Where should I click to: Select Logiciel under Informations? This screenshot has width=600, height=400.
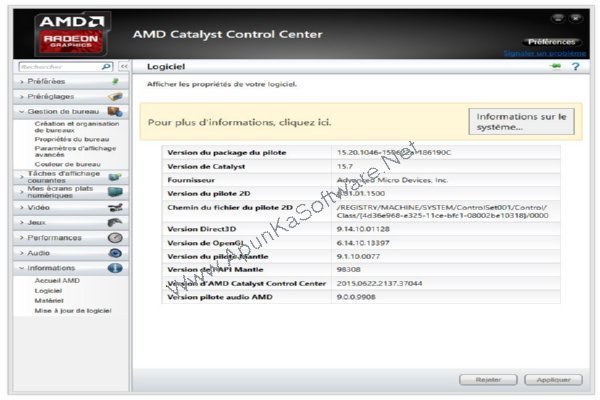pyautogui.click(x=48, y=291)
